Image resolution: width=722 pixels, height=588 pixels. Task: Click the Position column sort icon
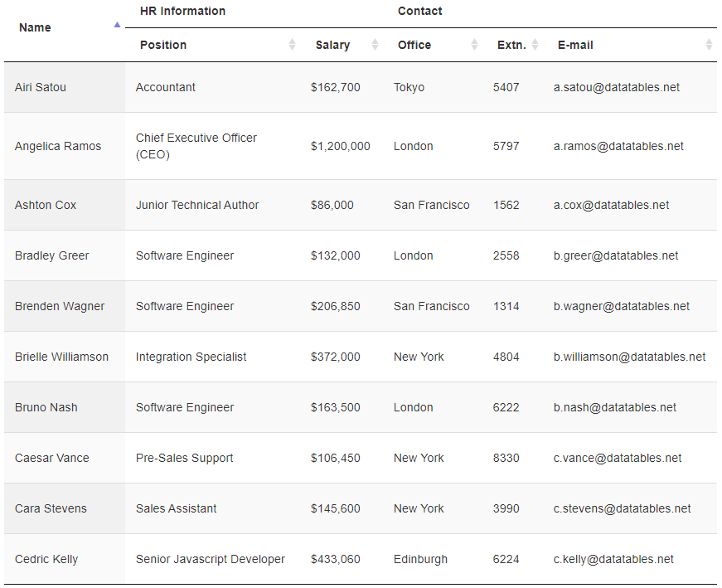[292, 45]
